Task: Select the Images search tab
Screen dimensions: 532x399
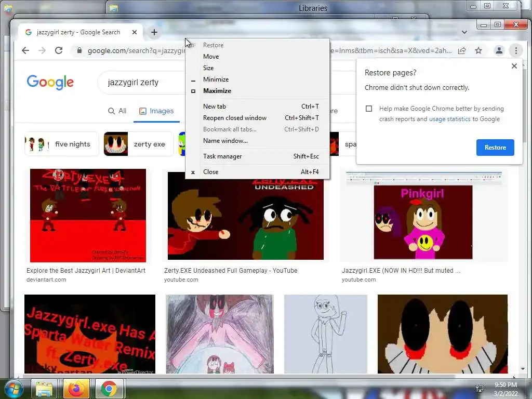Action: point(156,111)
